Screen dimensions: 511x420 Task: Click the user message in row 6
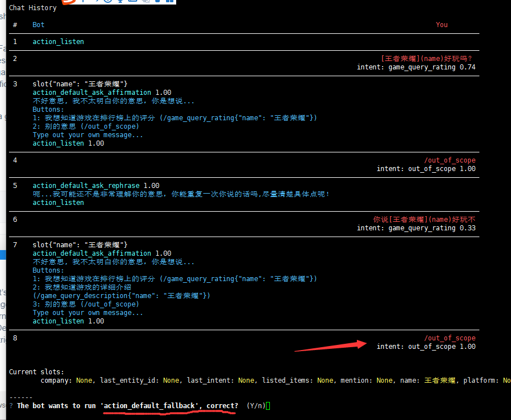[x=424, y=220]
